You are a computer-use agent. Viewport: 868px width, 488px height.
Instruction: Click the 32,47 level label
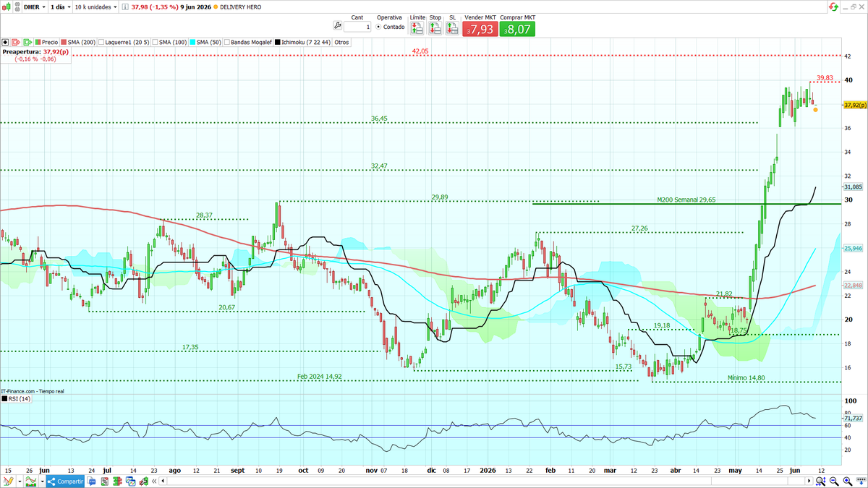(x=379, y=166)
